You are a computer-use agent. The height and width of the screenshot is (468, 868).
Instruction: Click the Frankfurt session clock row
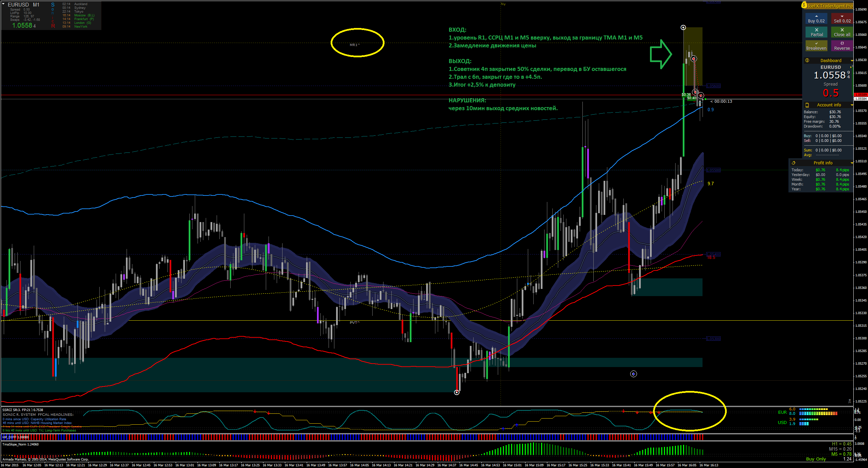pyautogui.click(x=78, y=19)
